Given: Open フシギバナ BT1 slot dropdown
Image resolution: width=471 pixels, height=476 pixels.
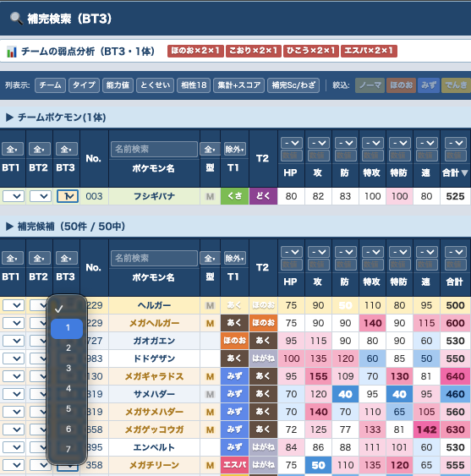Looking at the screenshot, I should click(x=14, y=196).
